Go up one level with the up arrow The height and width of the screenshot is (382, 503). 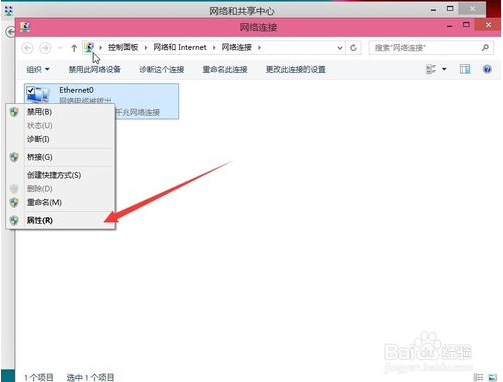(74, 48)
